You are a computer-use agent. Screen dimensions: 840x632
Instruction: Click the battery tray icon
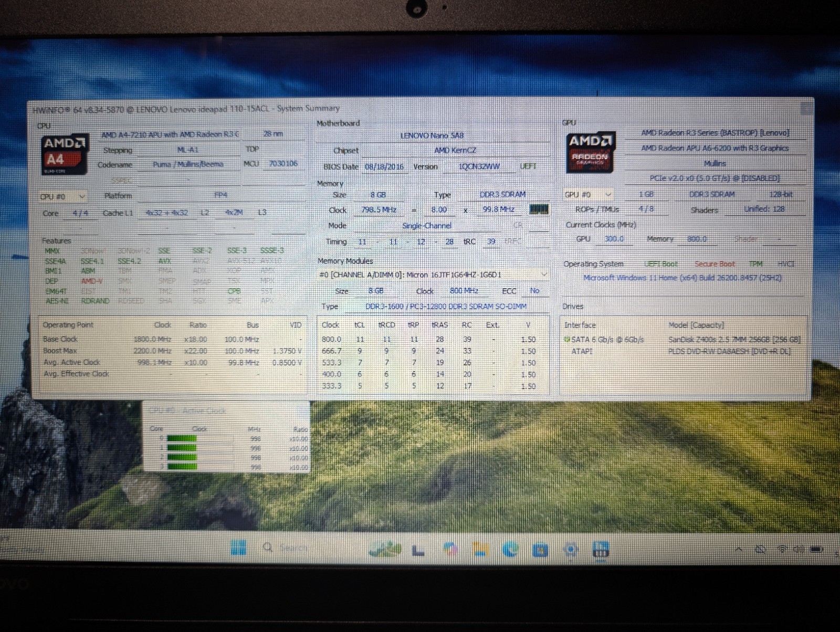coord(816,550)
